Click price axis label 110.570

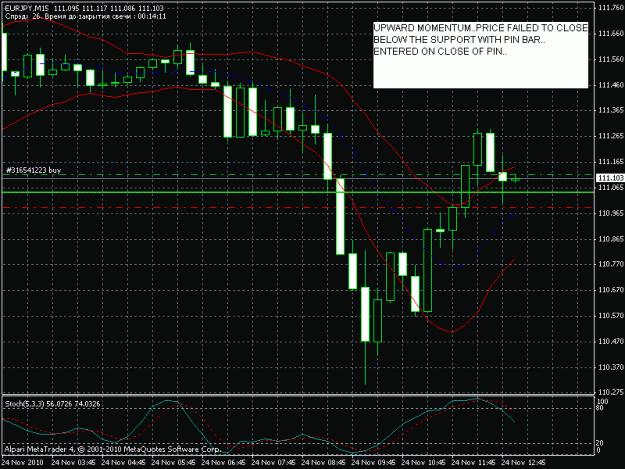click(x=611, y=316)
